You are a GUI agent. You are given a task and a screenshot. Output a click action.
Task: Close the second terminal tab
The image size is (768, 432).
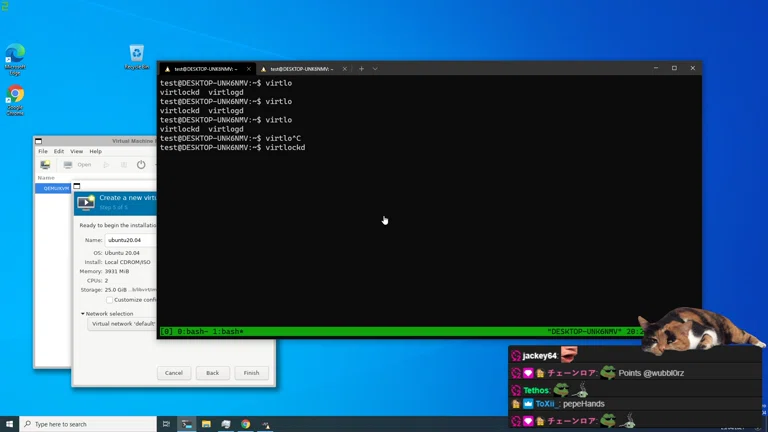pyautogui.click(x=344, y=69)
